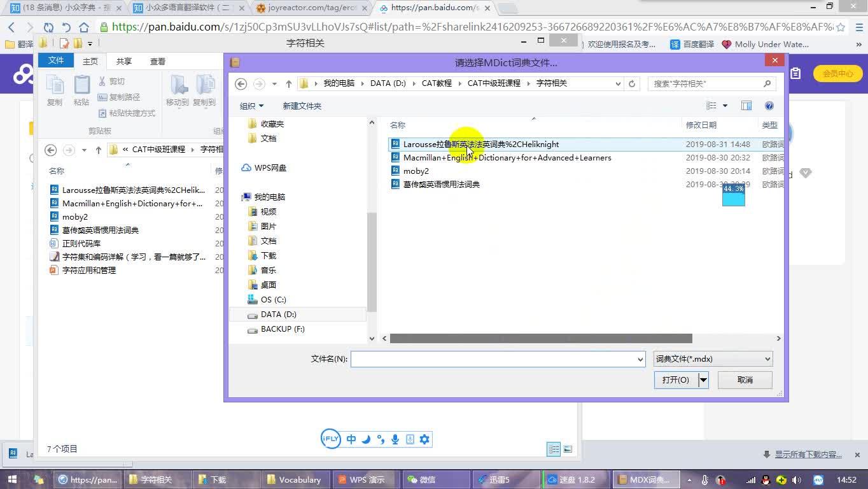Toggle Chinese/English input on the iFly bar

(351, 439)
